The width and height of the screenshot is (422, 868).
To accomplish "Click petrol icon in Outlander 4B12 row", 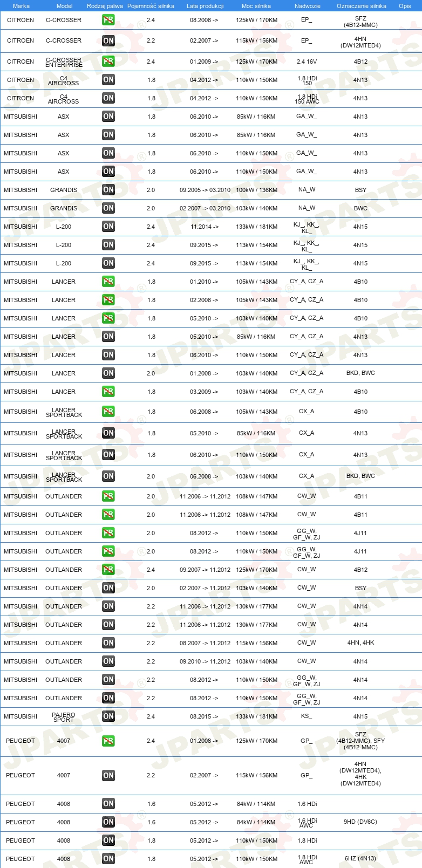I will click(108, 570).
